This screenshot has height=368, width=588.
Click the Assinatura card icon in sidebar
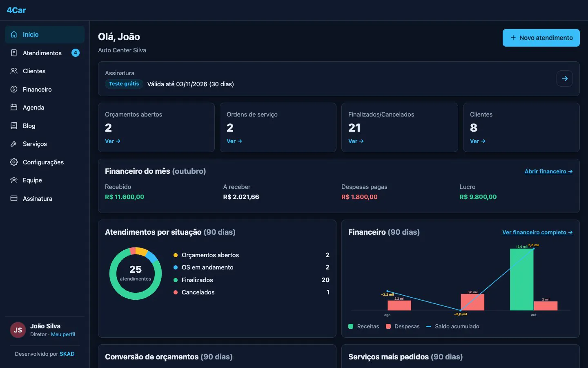coord(14,198)
